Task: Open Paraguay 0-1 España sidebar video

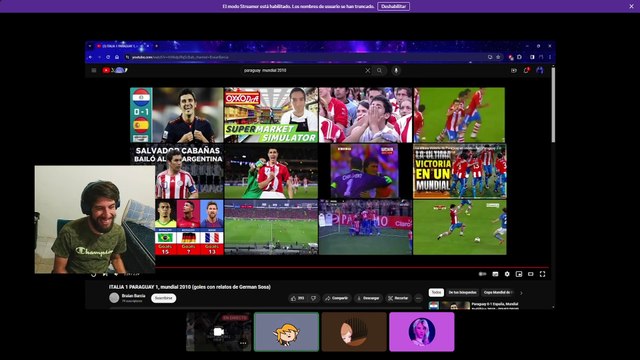Action: click(x=473, y=306)
